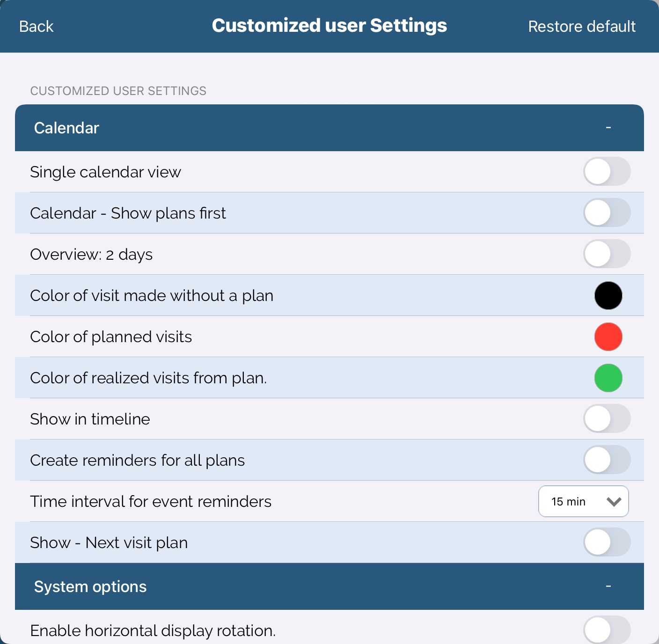659x644 pixels.
Task: Pick color of visit made without a plan
Action: pyautogui.click(x=608, y=296)
